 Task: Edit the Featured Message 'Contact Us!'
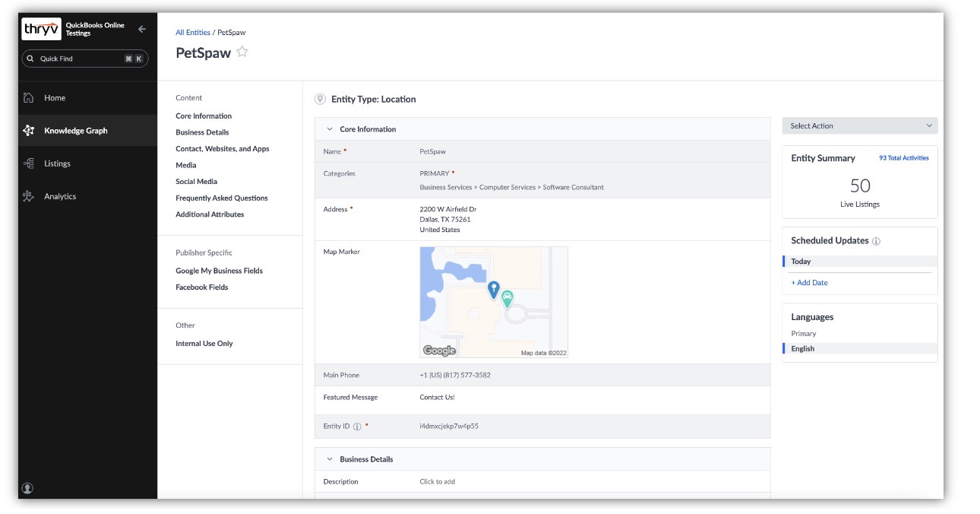[x=438, y=397]
